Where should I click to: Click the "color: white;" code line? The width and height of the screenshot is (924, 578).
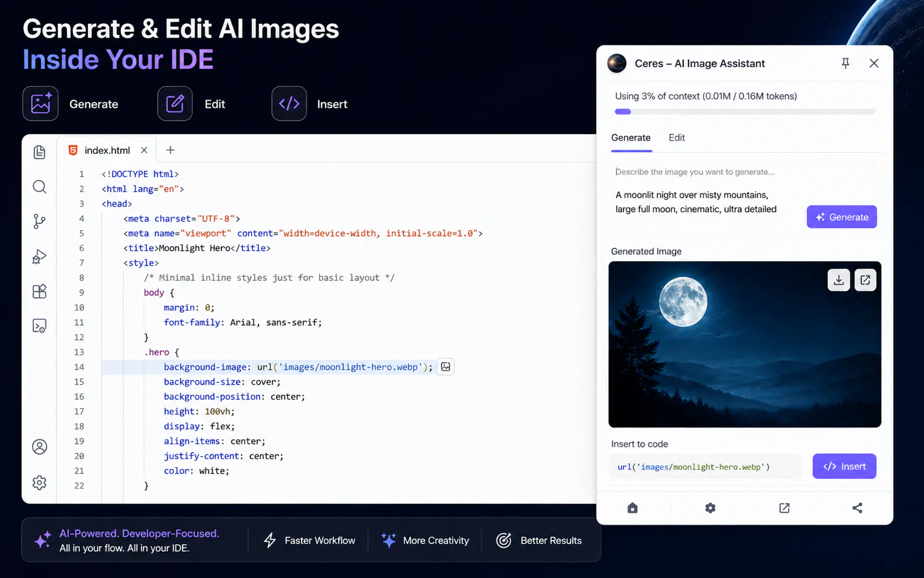[x=196, y=471]
